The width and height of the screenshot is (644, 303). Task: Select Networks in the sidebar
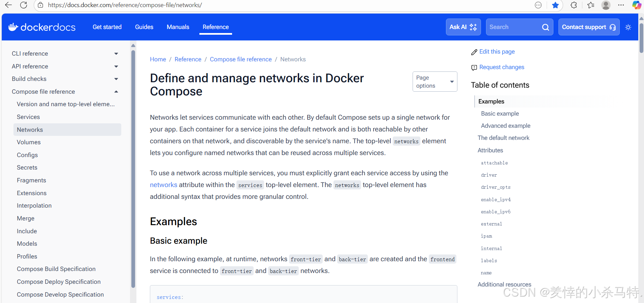[x=67, y=130]
